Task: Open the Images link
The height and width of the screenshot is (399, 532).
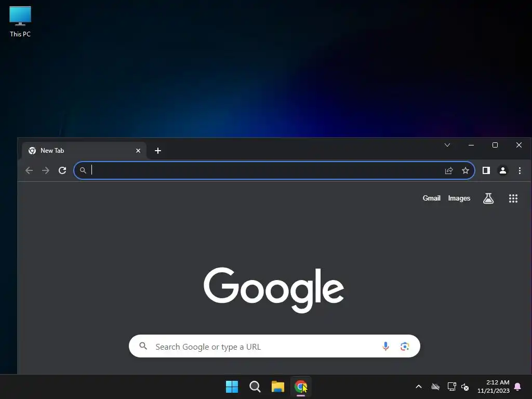Action: coord(459,198)
